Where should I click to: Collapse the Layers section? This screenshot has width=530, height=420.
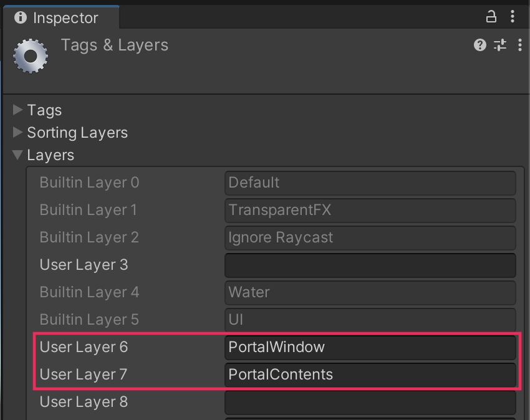click(x=18, y=155)
